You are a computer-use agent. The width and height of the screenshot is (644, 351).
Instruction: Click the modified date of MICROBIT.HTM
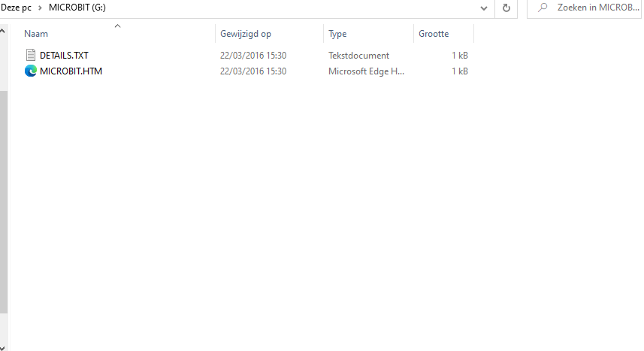[x=253, y=71]
